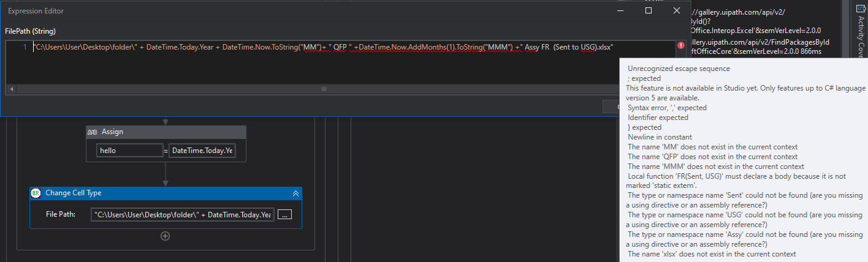Click the red error icon in Expression Editor

click(681, 45)
